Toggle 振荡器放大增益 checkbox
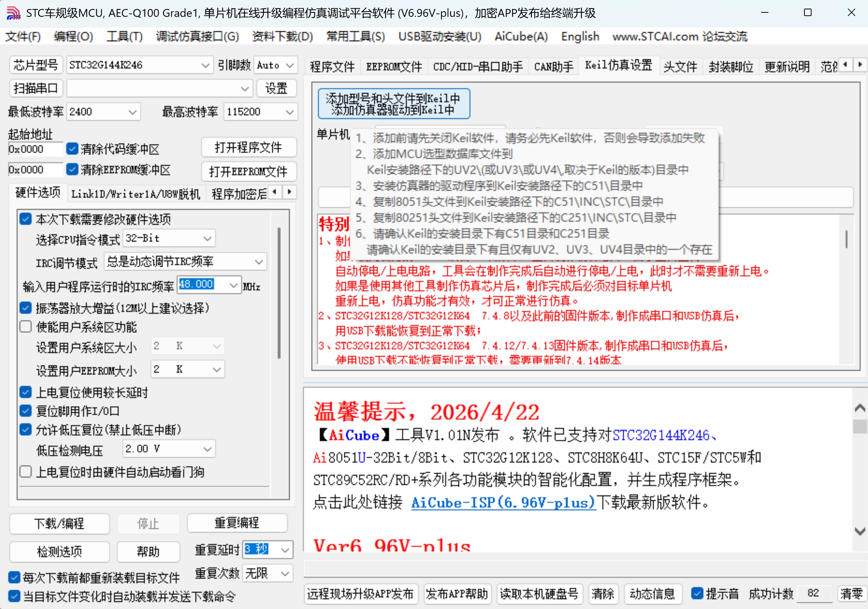 (26, 308)
